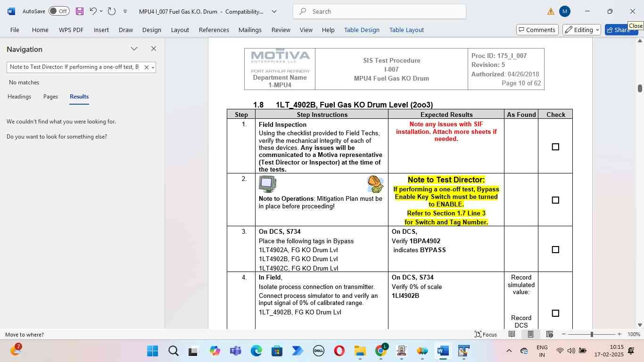Open Microsoft Teams from the taskbar
The width and height of the screenshot is (644, 362).
[x=235, y=351]
